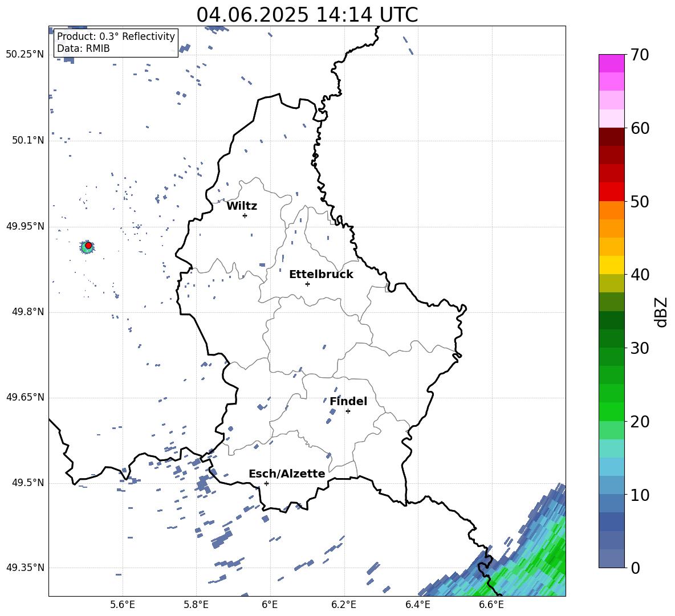
Task: Click the 50.1°N latitude label
Action: pos(28,141)
